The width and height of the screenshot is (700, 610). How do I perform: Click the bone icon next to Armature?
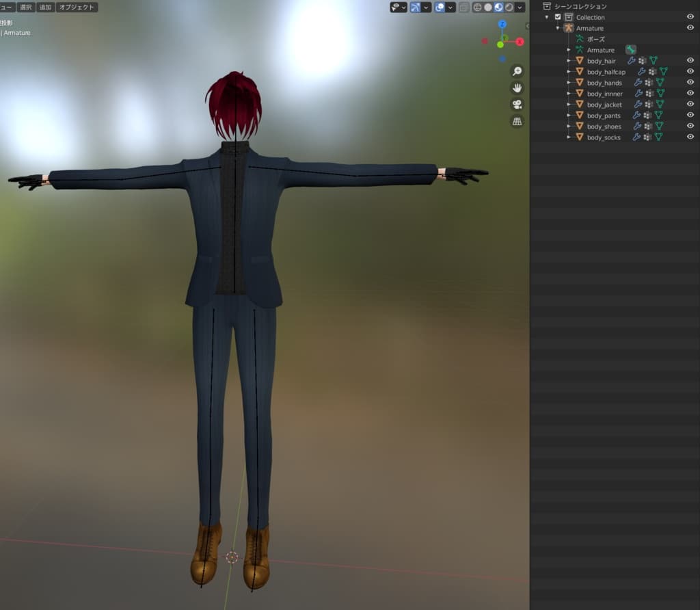[630, 49]
